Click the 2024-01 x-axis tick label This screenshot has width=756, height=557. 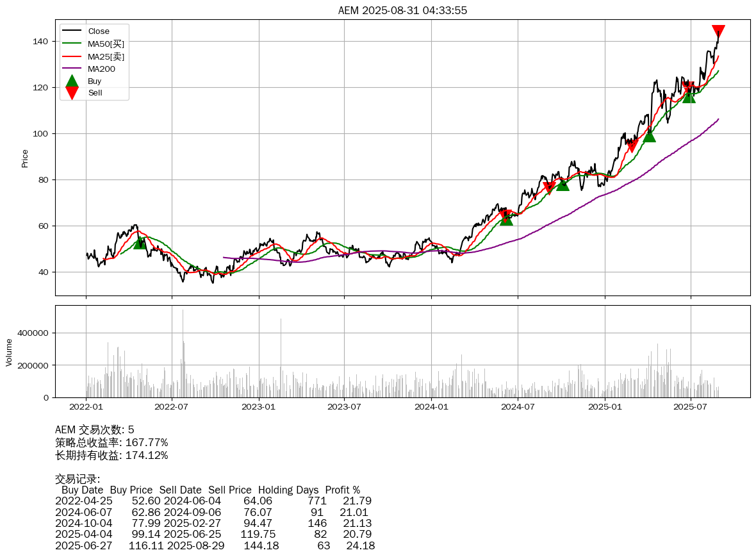coord(431,406)
